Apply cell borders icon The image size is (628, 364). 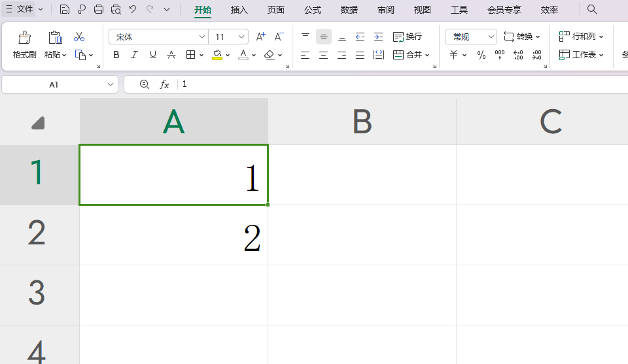pos(190,55)
